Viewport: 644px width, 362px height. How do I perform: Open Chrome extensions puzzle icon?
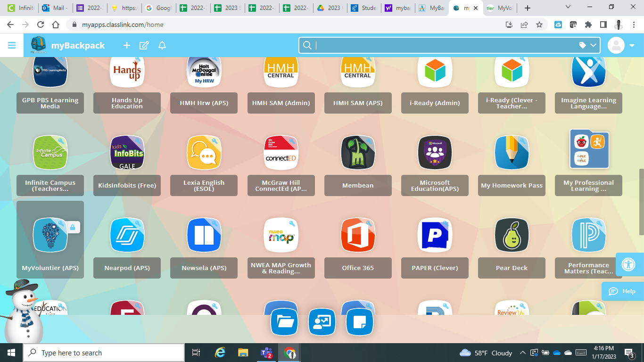[x=588, y=25]
